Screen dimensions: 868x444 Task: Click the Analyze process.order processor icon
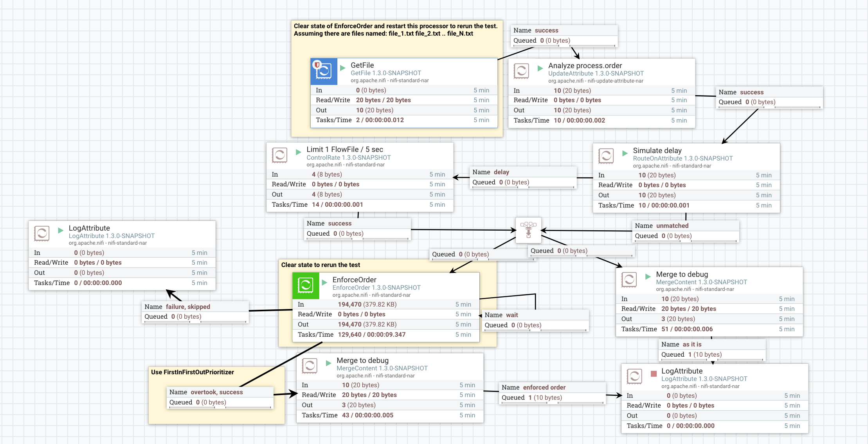521,71
